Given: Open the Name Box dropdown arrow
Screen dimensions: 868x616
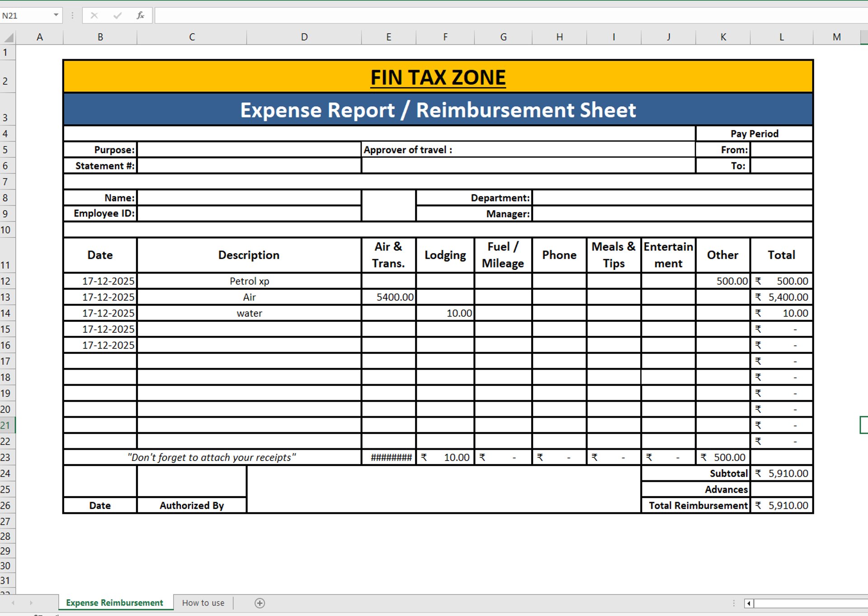Looking at the screenshot, I should (56, 15).
